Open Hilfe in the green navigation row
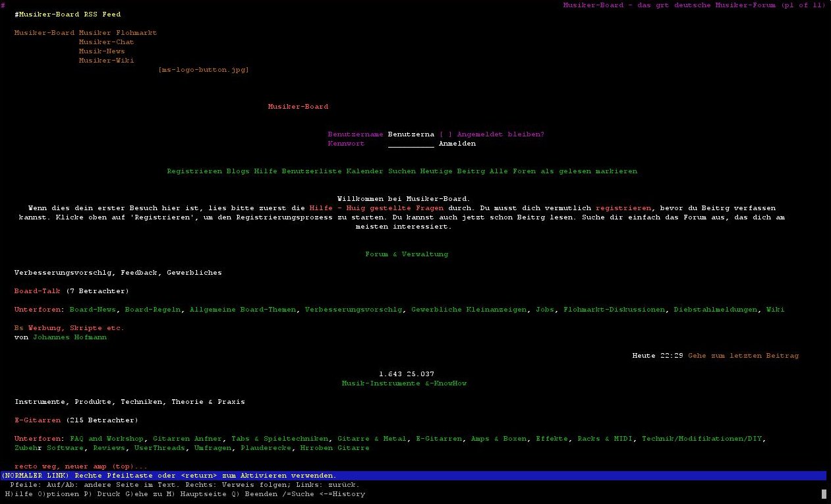This screenshot has width=831, height=504. point(266,171)
